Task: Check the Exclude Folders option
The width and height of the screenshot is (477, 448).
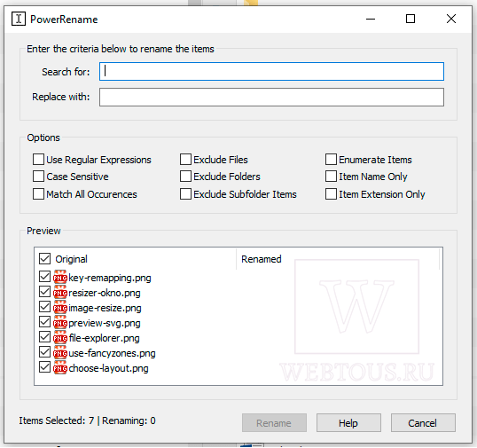Action: tap(185, 177)
